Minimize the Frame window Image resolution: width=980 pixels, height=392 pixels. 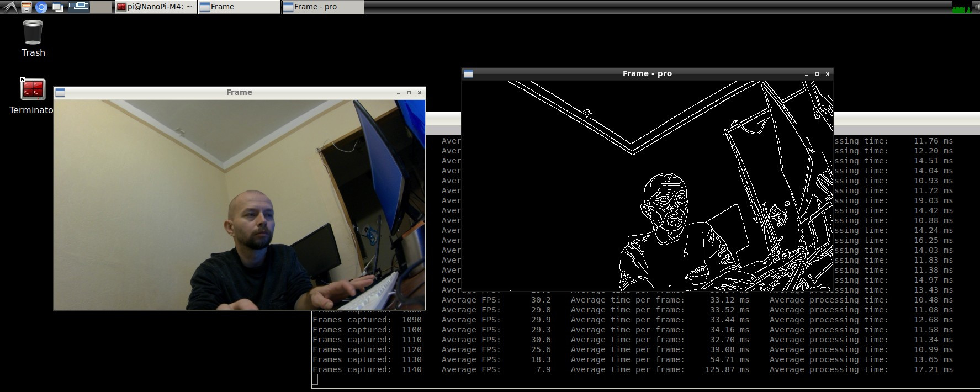(x=399, y=93)
